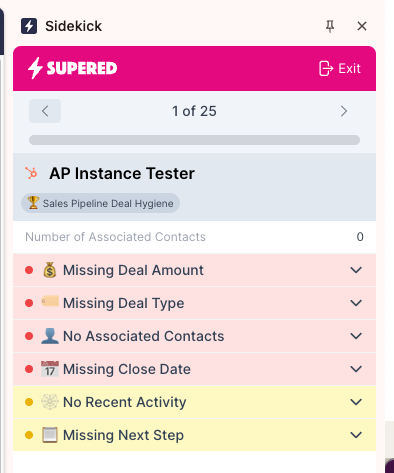394x473 pixels.
Task: Close the Sidekick panel
Action: [362, 26]
